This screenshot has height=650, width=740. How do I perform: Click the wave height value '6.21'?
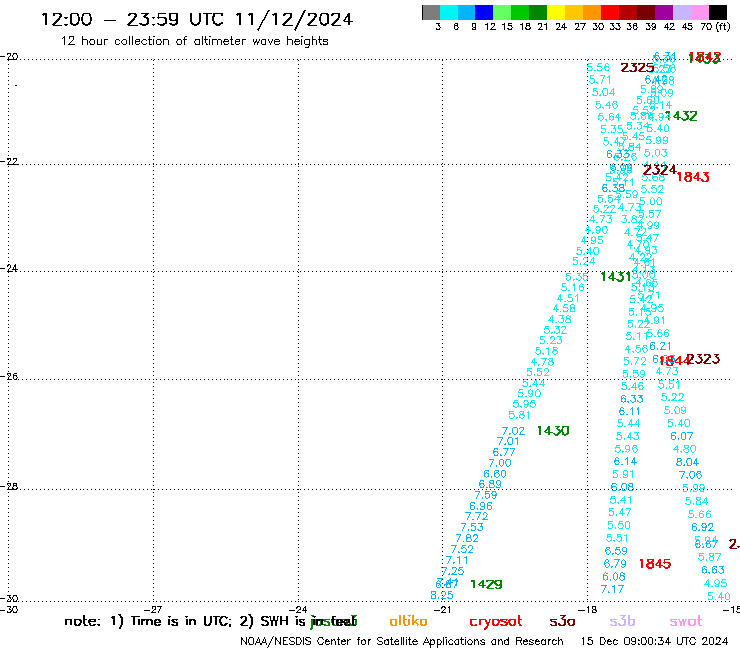click(660, 346)
